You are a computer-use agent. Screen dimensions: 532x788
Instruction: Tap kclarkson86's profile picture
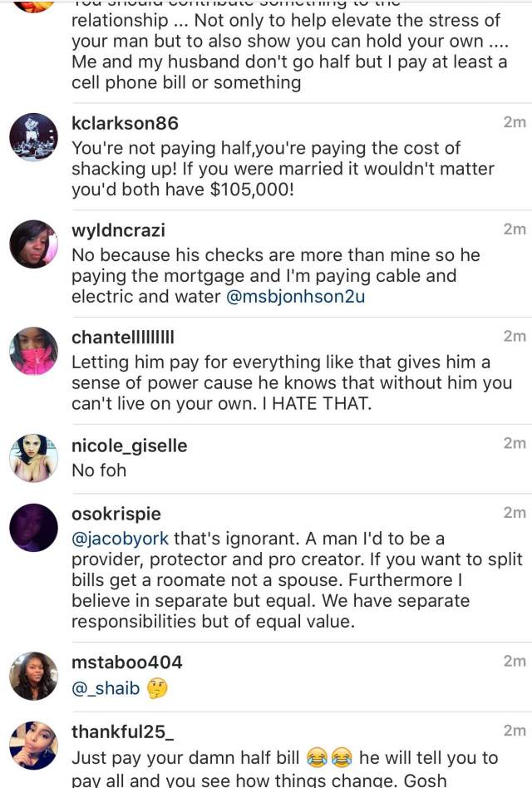pyautogui.click(x=33, y=136)
